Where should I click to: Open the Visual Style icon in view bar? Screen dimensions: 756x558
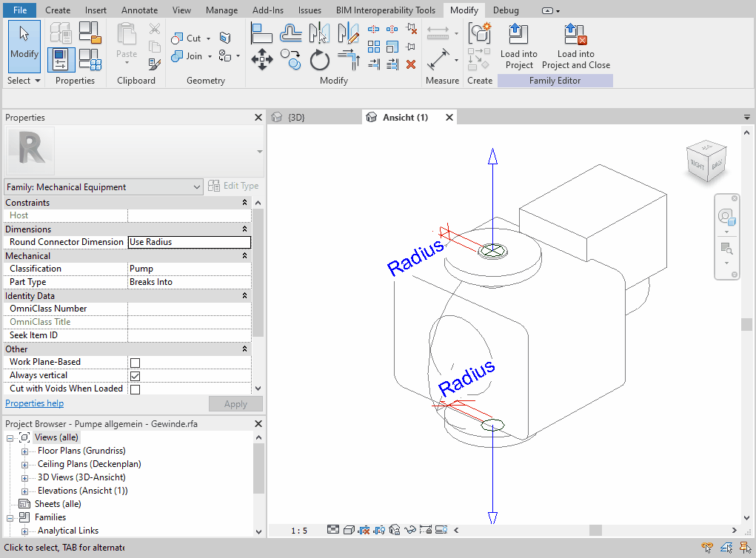(349, 530)
